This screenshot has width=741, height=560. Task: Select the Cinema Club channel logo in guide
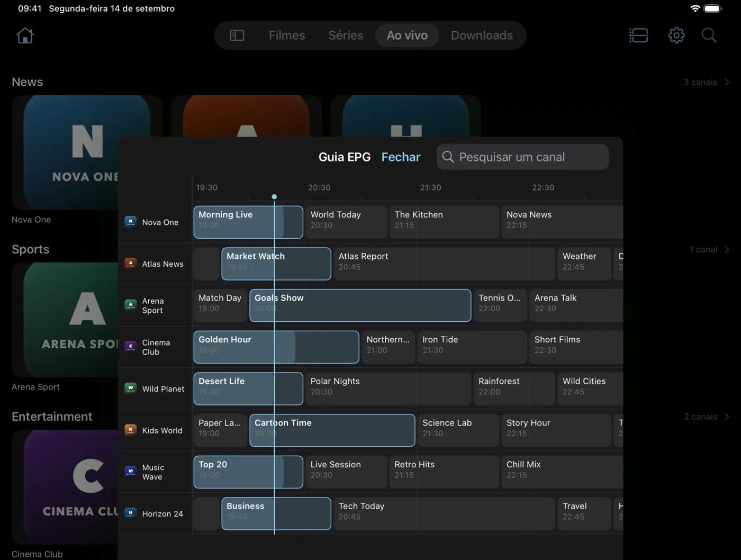click(x=130, y=347)
